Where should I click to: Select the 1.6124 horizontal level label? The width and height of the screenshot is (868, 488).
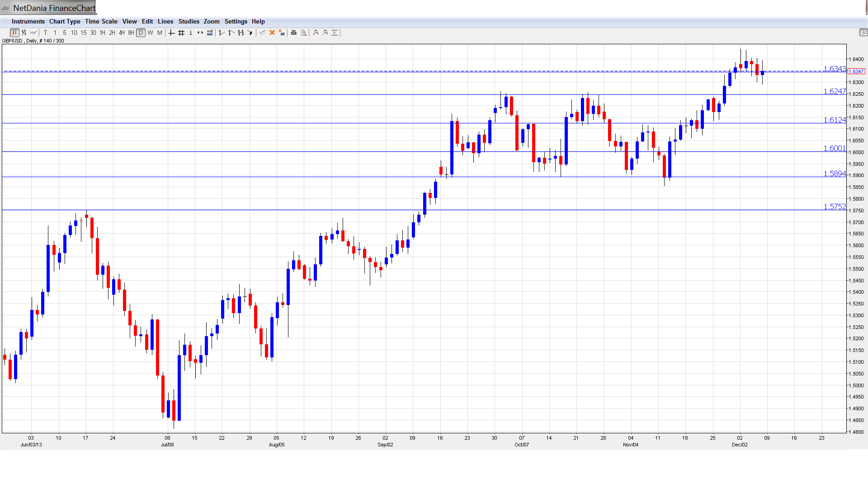pos(835,120)
